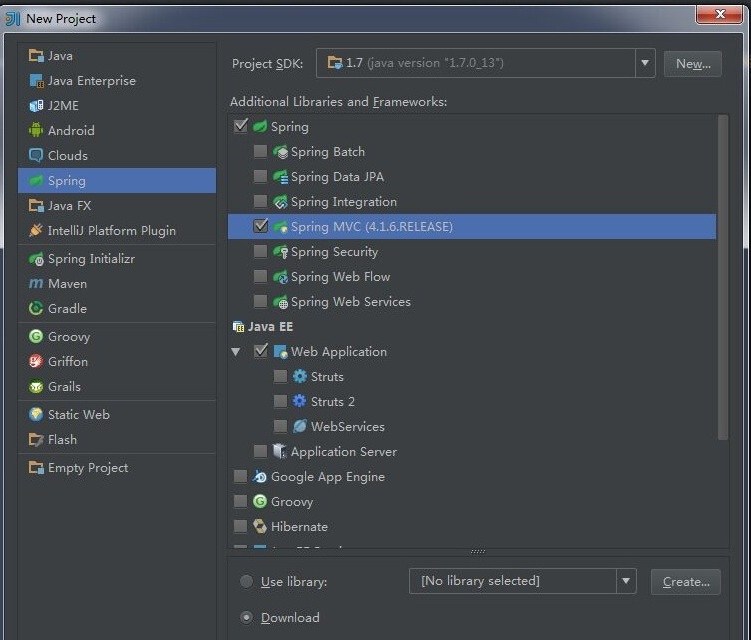
Task: Tick the Spring Integration checkbox
Action: click(260, 201)
